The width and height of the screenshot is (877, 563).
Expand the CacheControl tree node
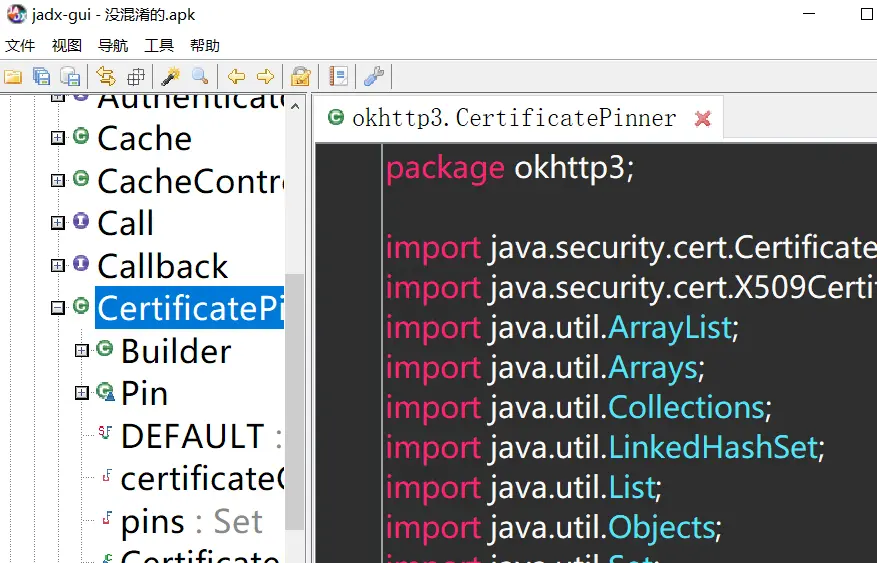click(58, 180)
